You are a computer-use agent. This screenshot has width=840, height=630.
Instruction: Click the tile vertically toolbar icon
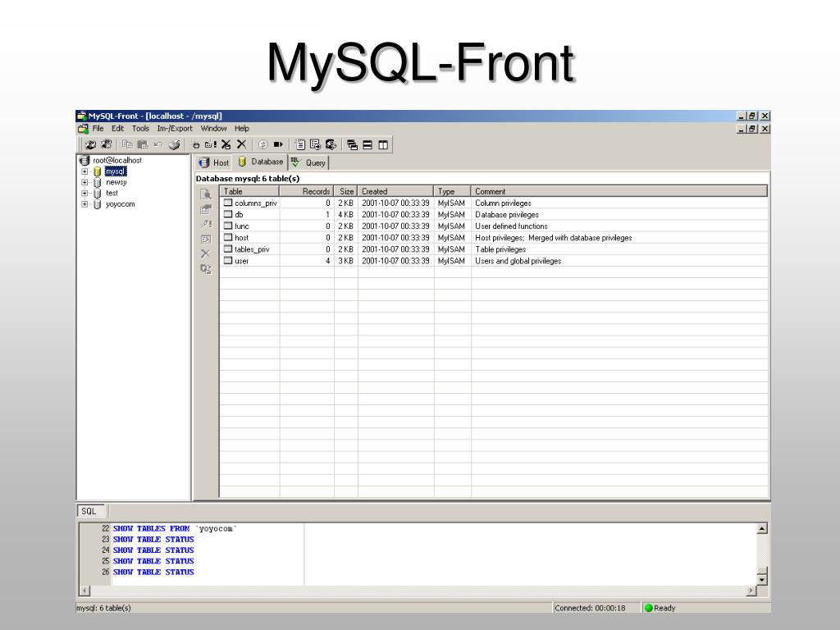(x=383, y=144)
